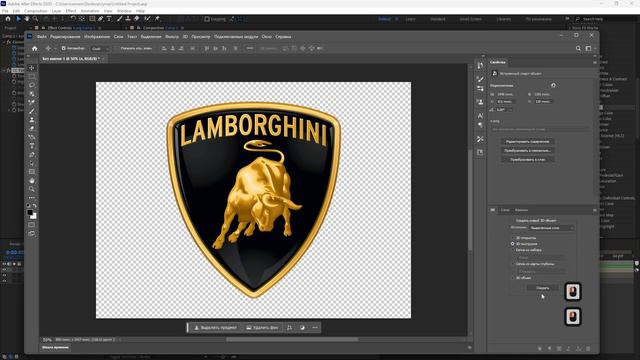Viewport: 640px width, 360px height.
Task: Open the Свойства panel options menu
Action: (x=595, y=62)
